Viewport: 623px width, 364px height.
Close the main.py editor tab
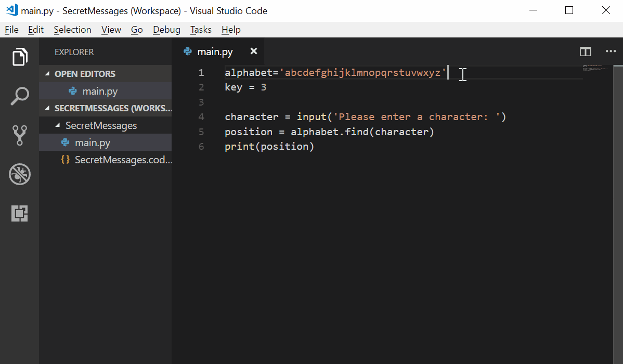pyautogui.click(x=253, y=51)
